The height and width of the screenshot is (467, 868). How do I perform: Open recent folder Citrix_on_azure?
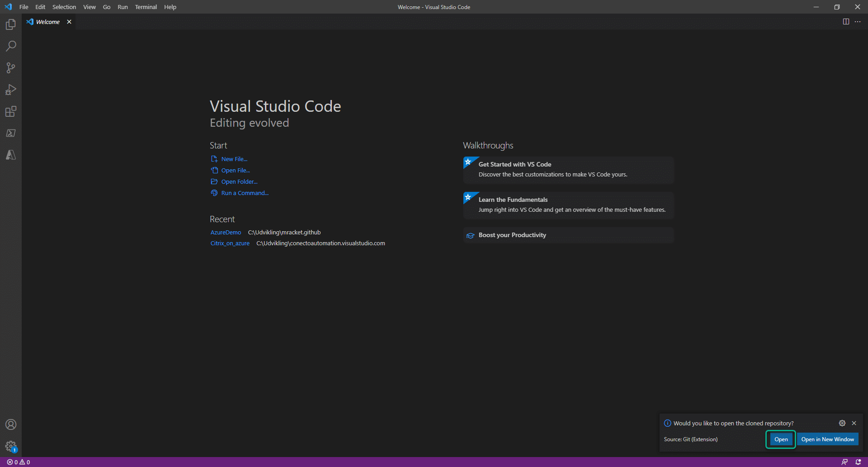[x=230, y=243]
